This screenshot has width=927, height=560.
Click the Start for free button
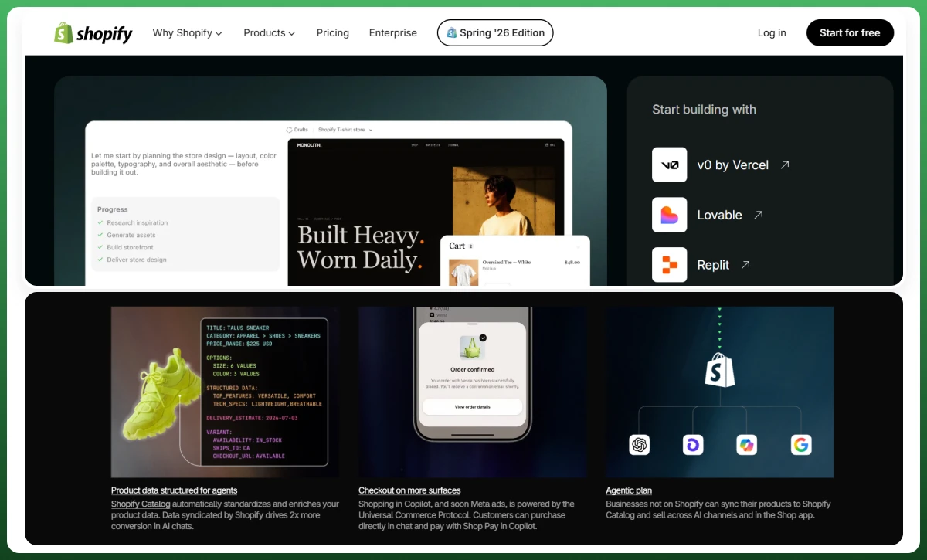tap(850, 33)
